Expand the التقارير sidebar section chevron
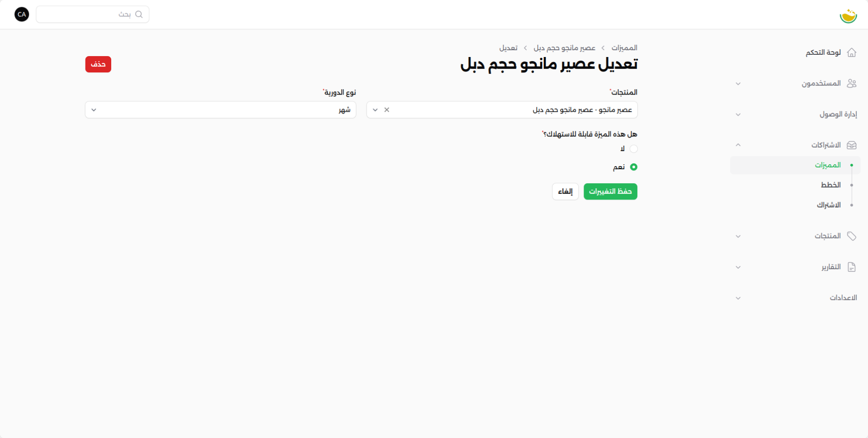Viewport: 868px width, 438px height. [738, 267]
